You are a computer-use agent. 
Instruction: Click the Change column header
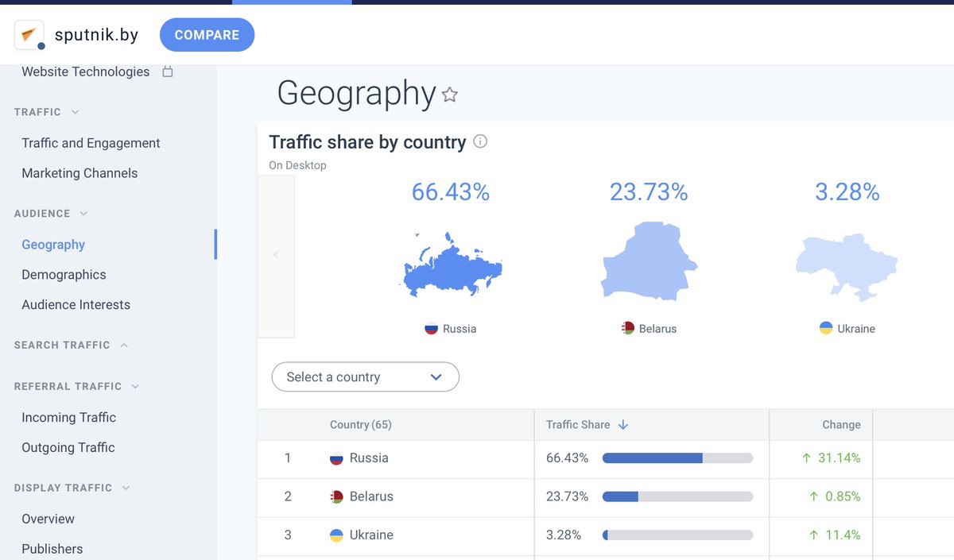click(841, 425)
